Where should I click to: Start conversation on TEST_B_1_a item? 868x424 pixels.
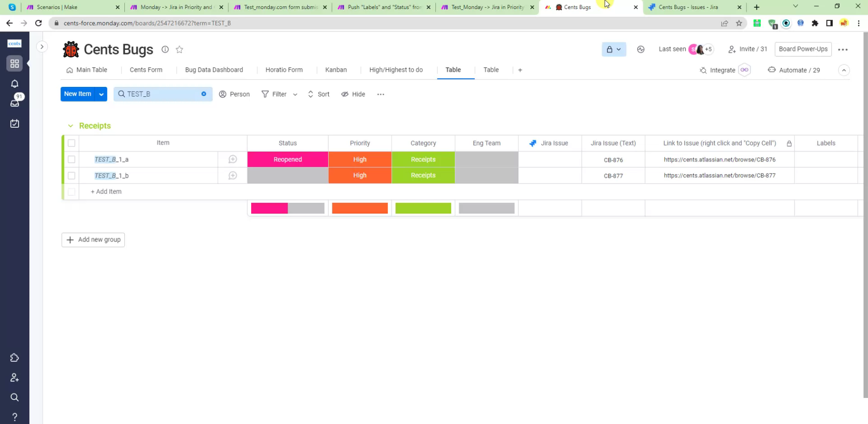pos(233,159)
